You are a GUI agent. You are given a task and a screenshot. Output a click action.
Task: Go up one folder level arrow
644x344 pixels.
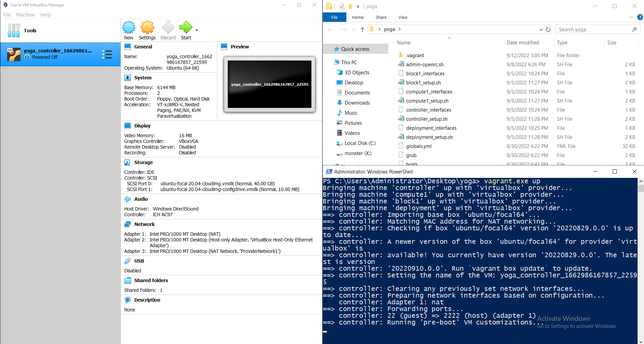362,30
